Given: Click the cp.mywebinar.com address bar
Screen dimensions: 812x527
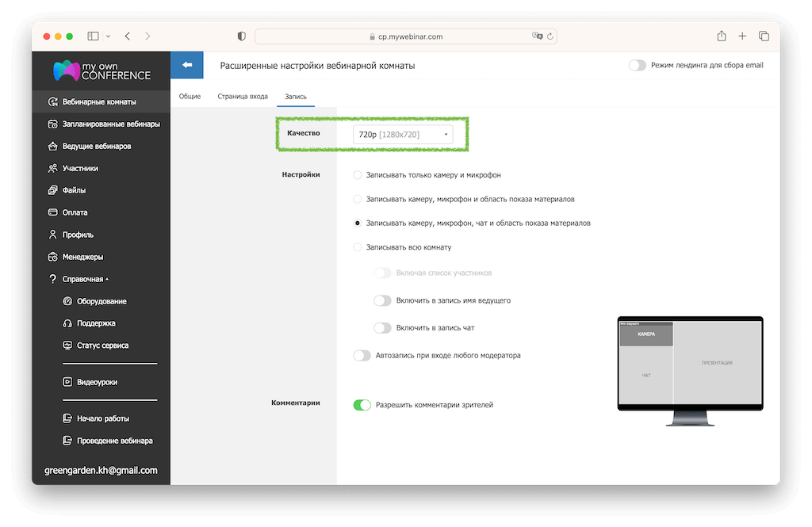Looking at the screenshot, I should (x=405, y=36).
